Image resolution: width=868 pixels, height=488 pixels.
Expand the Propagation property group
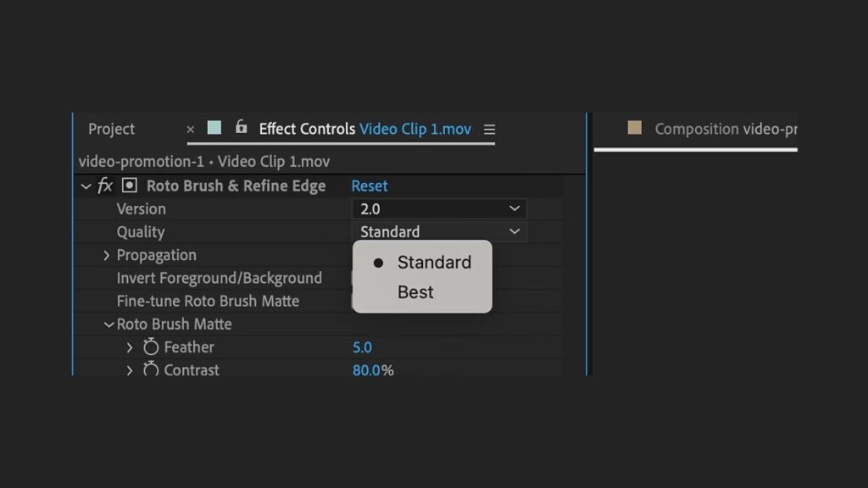106,256
